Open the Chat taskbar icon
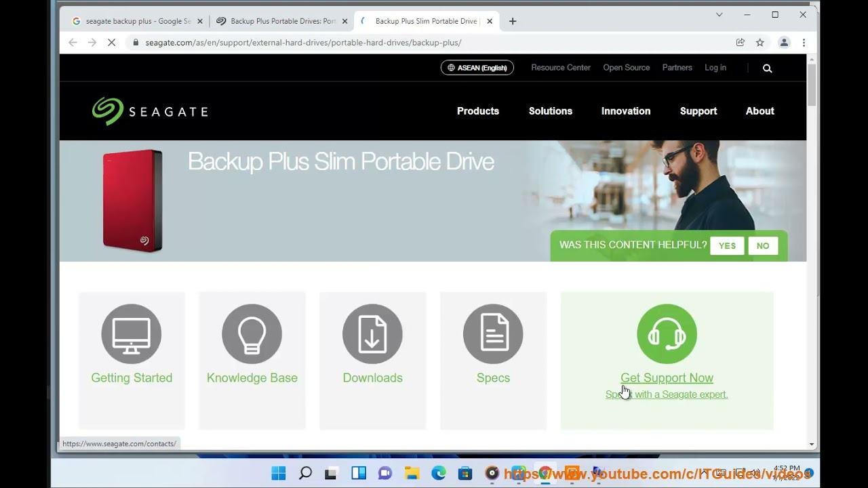 (385, 473)
